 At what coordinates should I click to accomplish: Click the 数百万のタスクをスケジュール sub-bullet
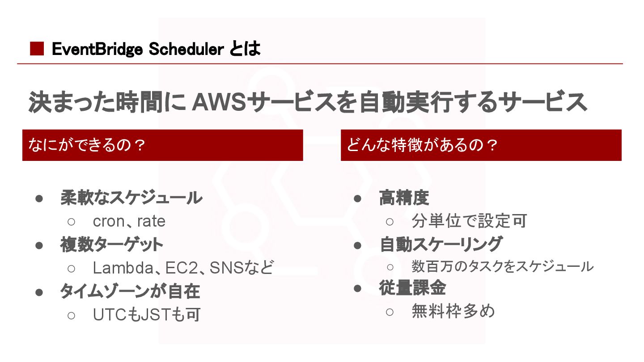[x=503, y=266]
